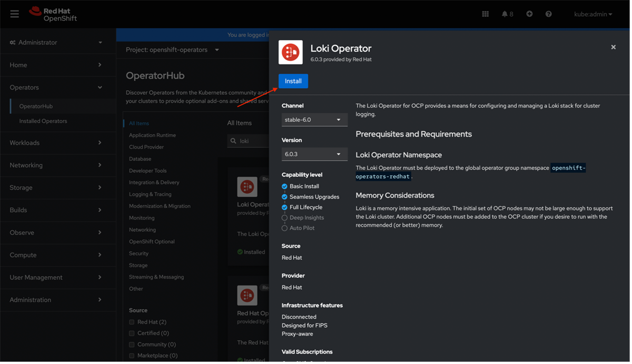Click the Loki Operator logo in the details panel
Viewport: 632px width, 364px height.
[x=291, y=52]
